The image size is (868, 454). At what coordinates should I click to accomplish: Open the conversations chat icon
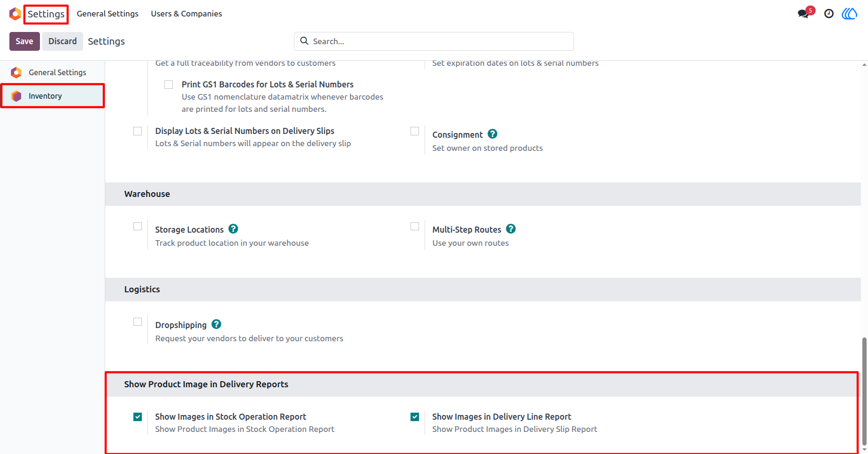click(x=803, y=14)
